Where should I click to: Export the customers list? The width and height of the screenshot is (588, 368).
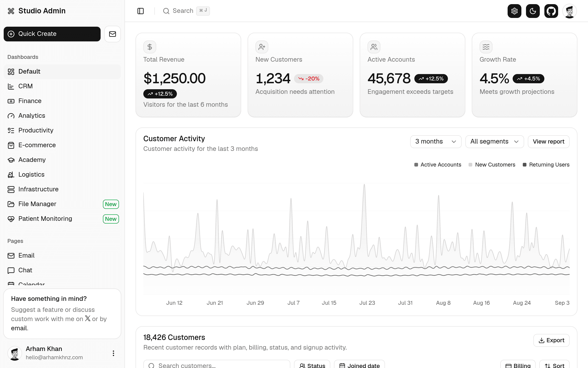[551, 340]
